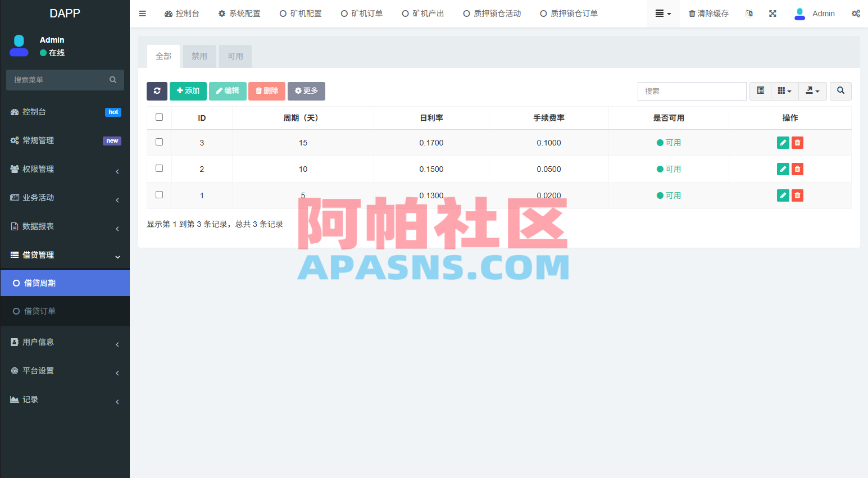Click delete trash icon for ID 3 row

797,143
